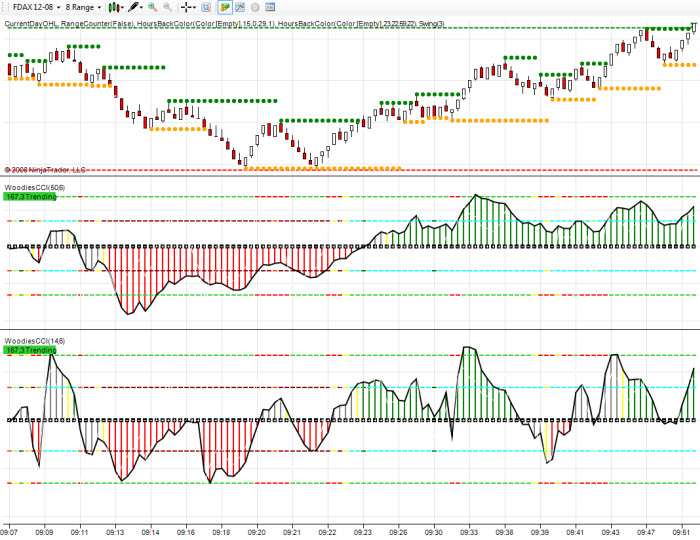
Task: Click the 09:22 time axis label
Action: tap(327, 532)
